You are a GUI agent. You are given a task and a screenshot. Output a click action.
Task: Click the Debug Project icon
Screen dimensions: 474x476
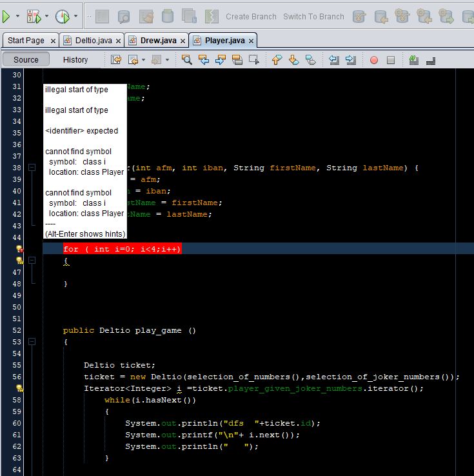coord(34,16)
